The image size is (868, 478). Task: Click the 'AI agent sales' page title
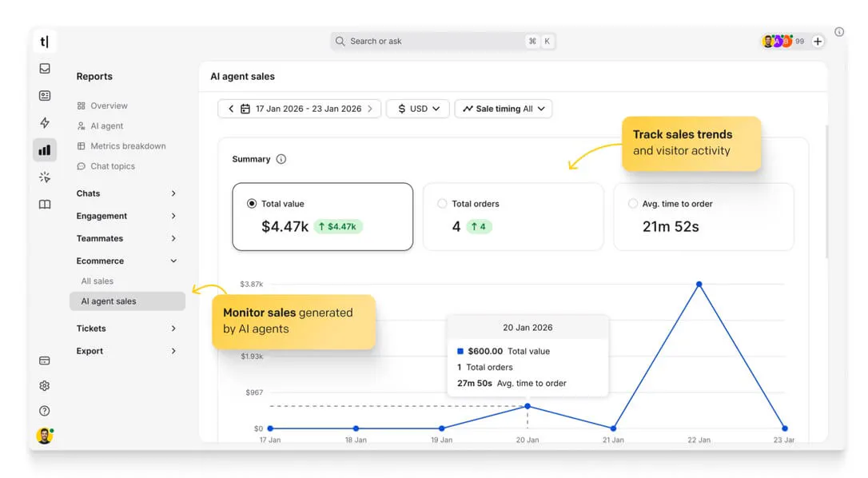click(242, 77)
